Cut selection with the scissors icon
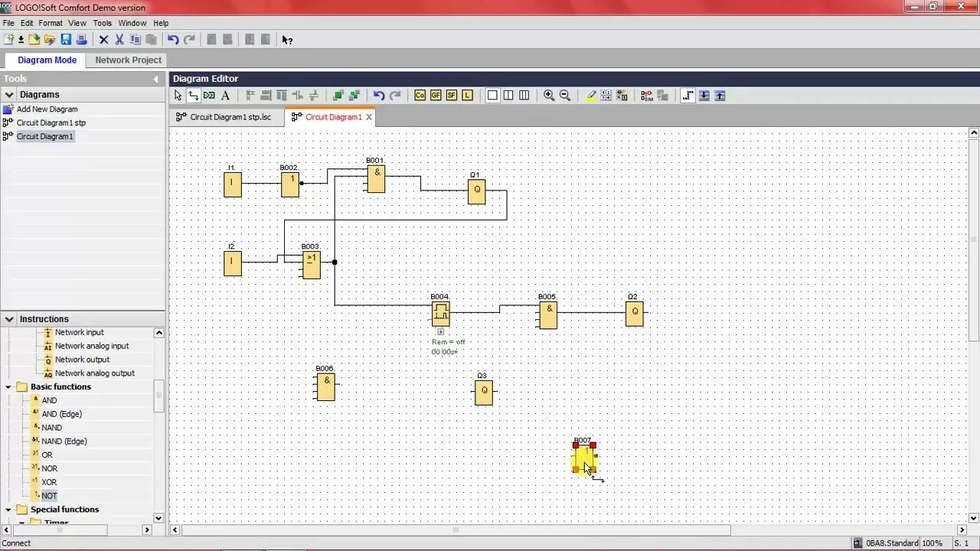Image resolution: width=980 pixels, height=551 pixels. point(119,40)
